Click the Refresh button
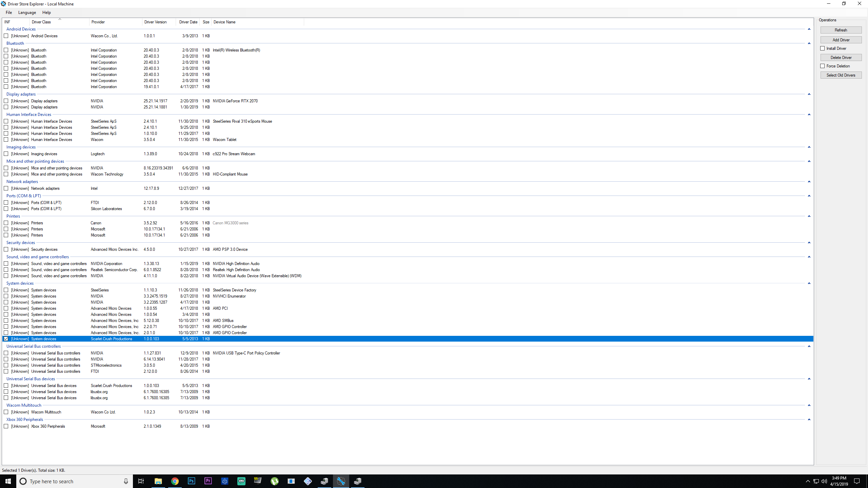This screenshot has height=488, width=868. (841, 30)
